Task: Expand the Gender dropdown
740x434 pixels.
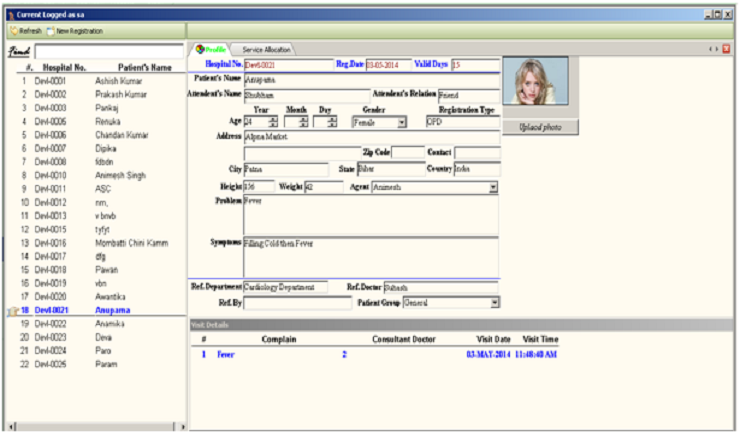Action: [402, 122]
